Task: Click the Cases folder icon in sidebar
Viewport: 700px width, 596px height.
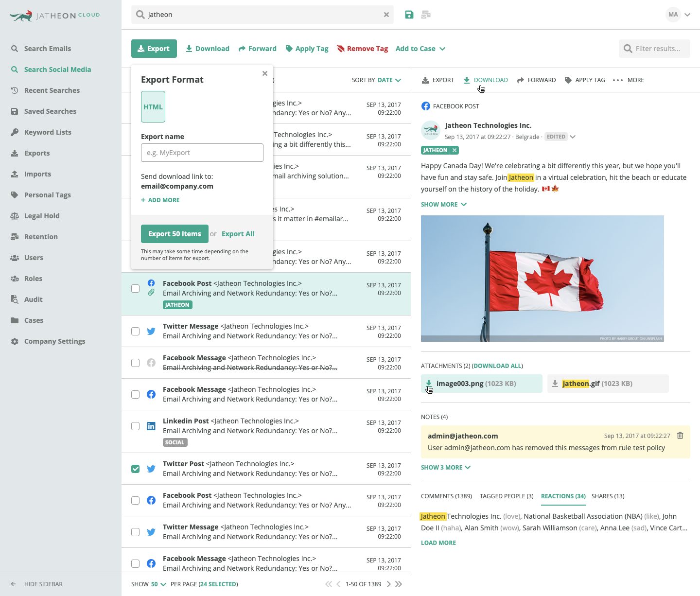Action: pos(15,320)
